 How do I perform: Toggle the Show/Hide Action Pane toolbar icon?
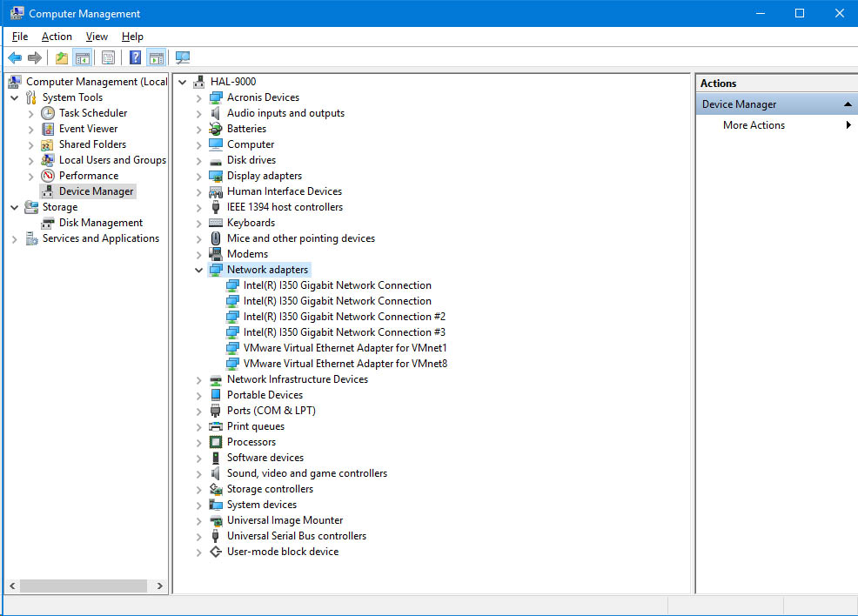tap(157, 57)
